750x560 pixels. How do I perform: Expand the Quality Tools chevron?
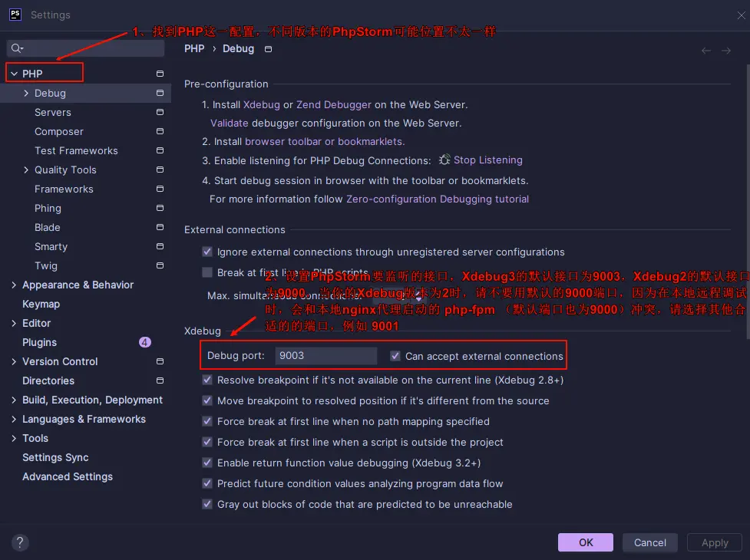coord(26,170)
